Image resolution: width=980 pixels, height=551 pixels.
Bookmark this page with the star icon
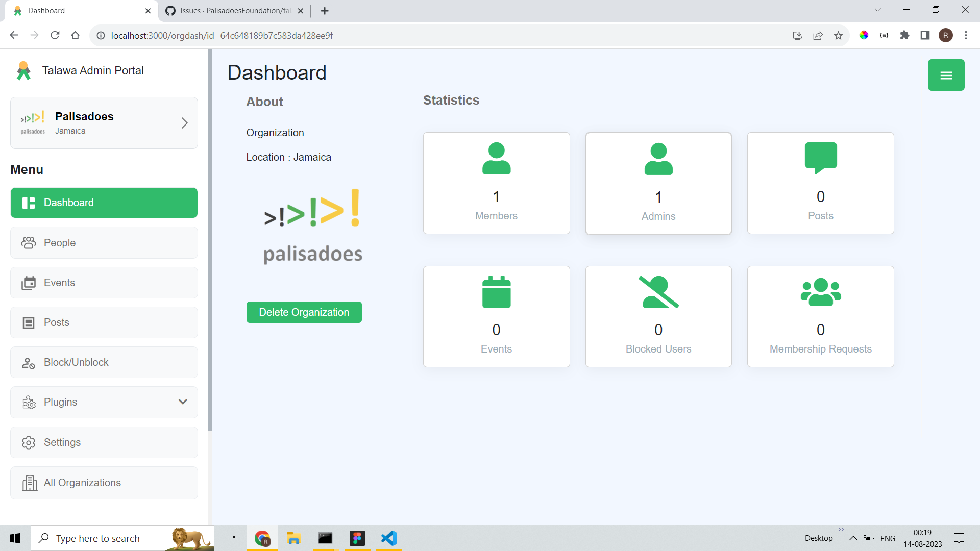tap(838, 35)
